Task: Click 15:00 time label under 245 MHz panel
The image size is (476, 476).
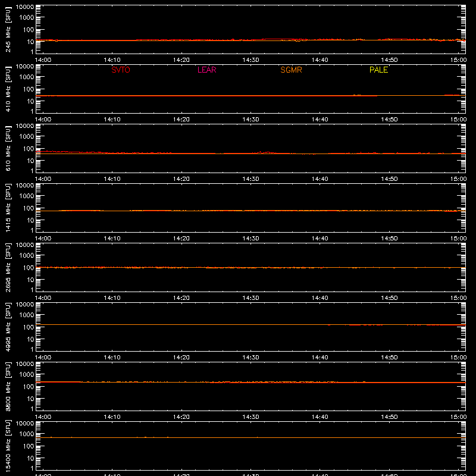Action: click(458, 60)
